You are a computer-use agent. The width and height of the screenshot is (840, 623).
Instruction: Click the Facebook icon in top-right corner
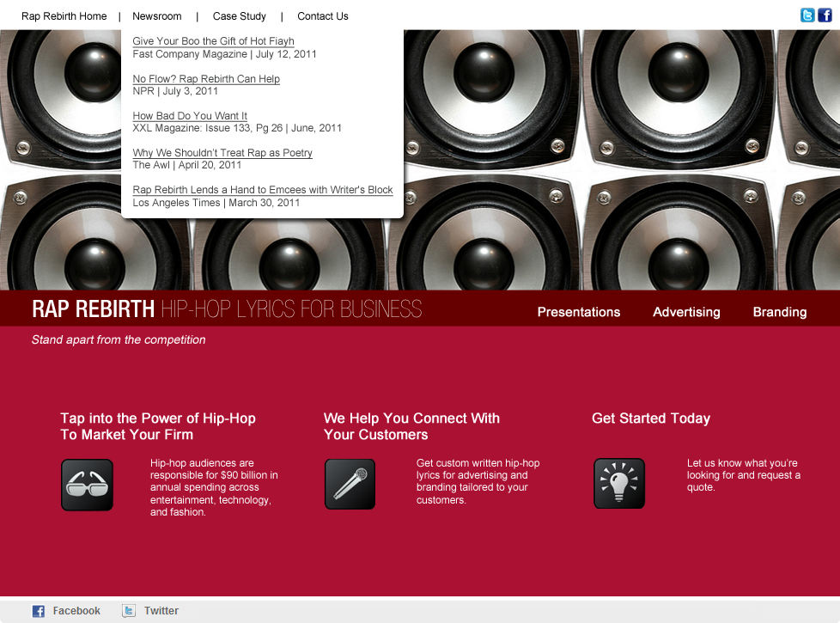[x=824, y=15]
